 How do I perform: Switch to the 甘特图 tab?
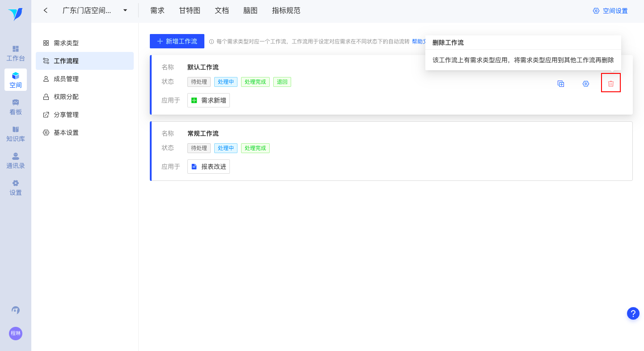pyautogui.click(x=190, y=10)
